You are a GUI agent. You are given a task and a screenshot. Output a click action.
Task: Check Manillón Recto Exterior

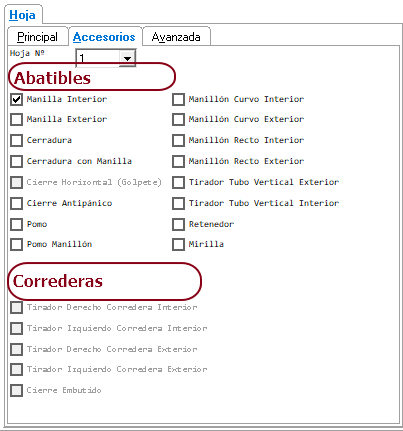click(178, 161)
